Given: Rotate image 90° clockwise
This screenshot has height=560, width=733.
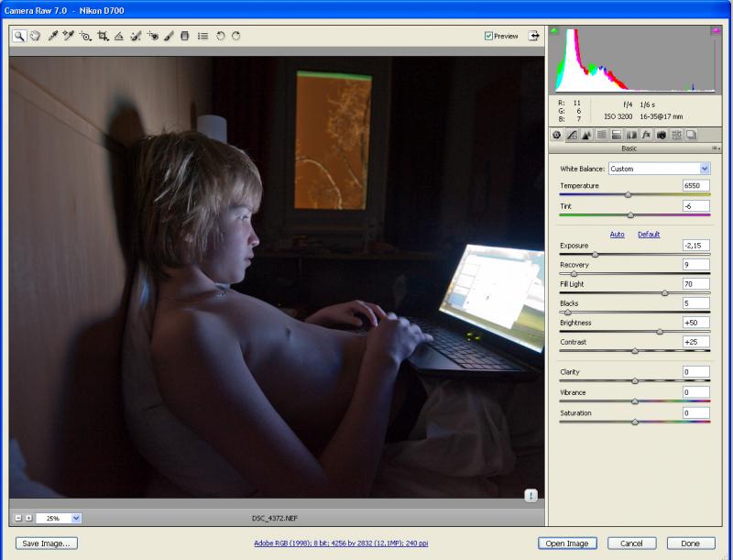Looking at the screenshot, I should click(x=236, y=36).
